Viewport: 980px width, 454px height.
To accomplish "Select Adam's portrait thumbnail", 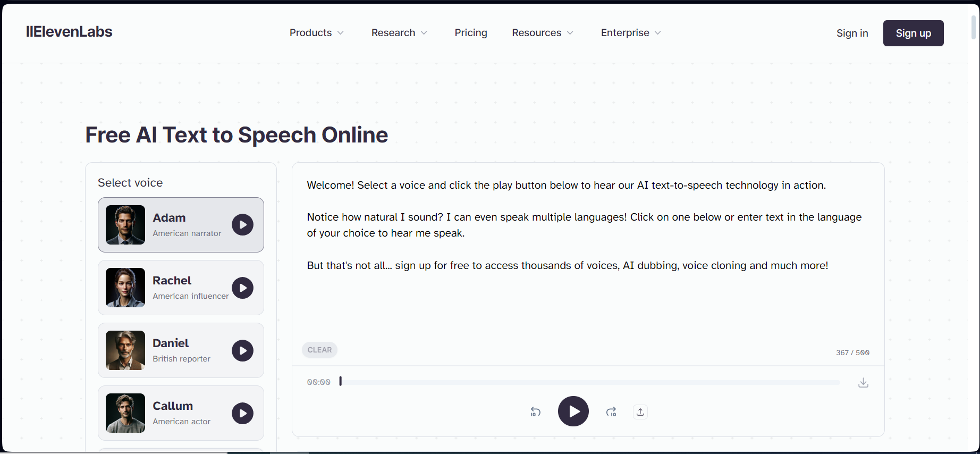I will pyautogui.click(x=125, y=225).
